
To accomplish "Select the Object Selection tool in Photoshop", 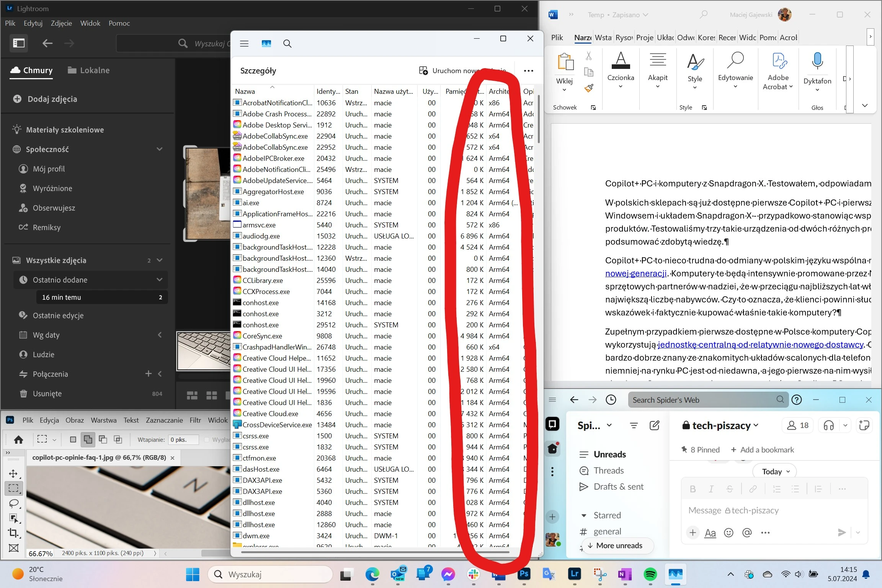I will (14, 518).
